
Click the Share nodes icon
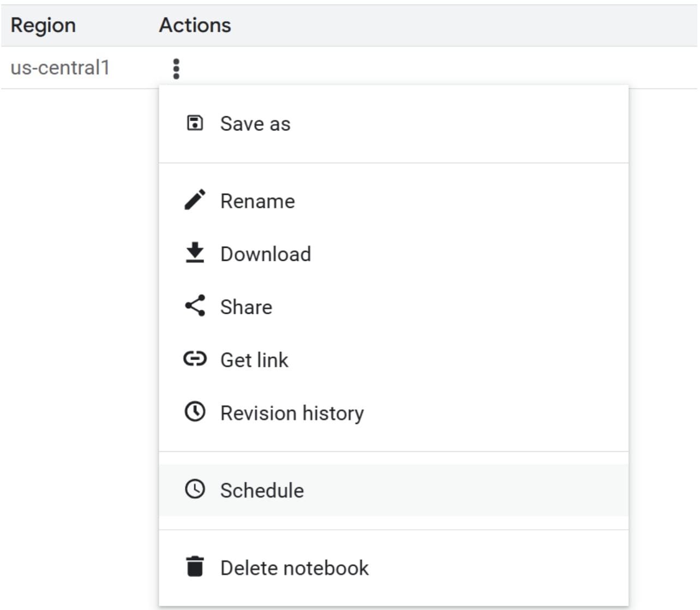195,306
